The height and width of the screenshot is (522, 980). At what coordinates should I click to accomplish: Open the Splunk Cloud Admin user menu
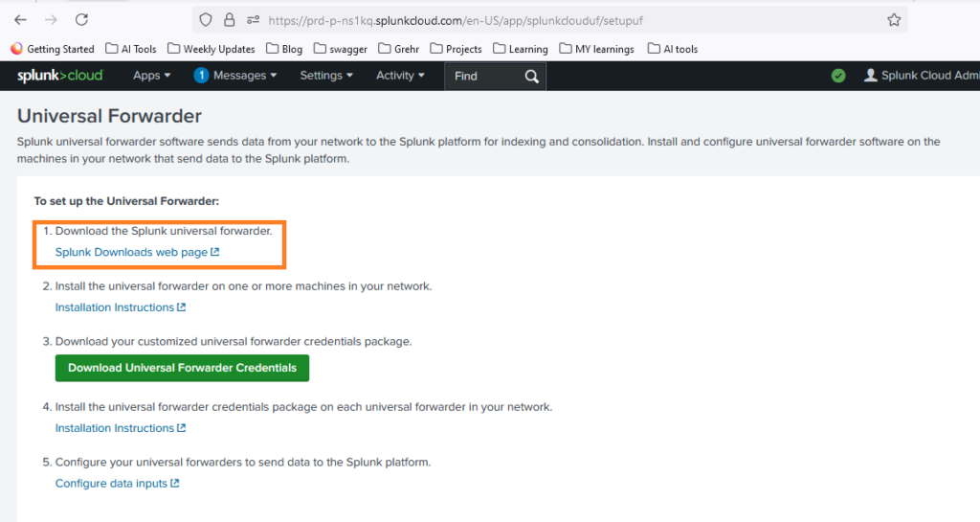tap(921, 76)
